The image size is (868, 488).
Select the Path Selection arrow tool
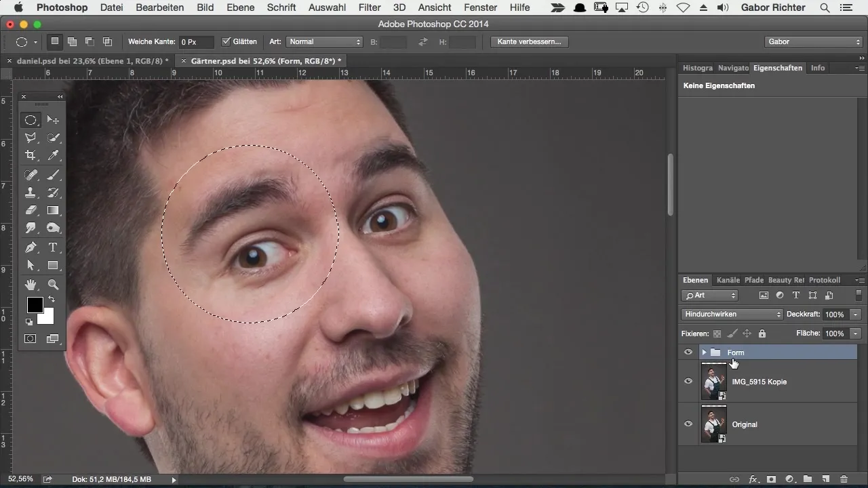pyautogui.click(x=31, y=265)
